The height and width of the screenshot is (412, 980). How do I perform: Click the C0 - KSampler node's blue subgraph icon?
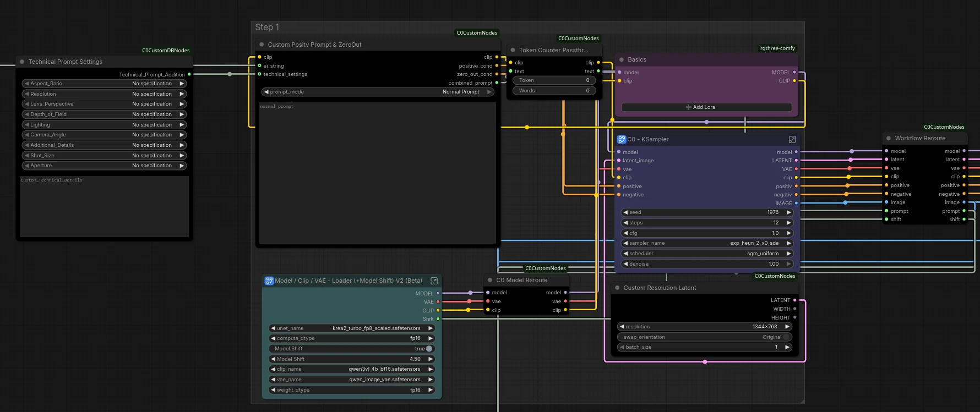pyautogui.click(x=622, y=139)
